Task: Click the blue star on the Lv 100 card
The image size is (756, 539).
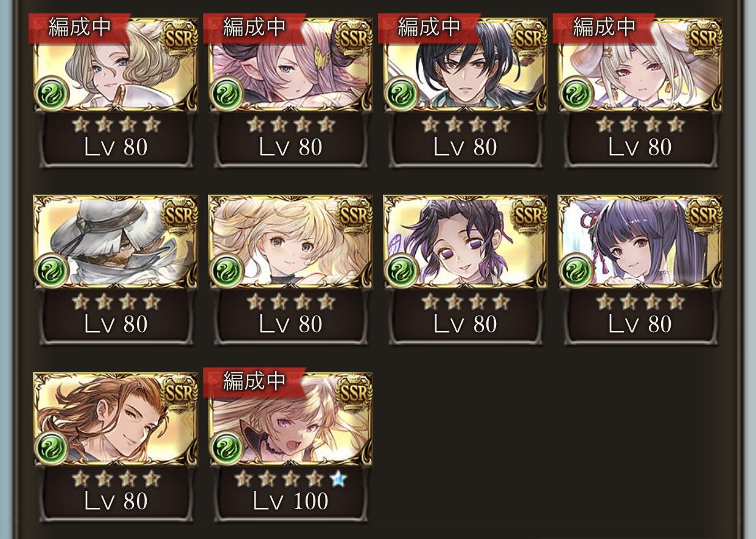Action: [338, 479]
